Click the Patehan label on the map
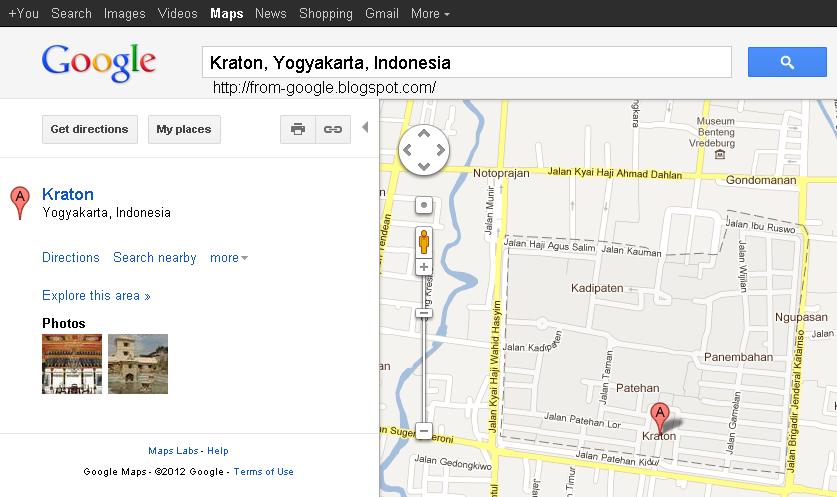 [637, 388]
